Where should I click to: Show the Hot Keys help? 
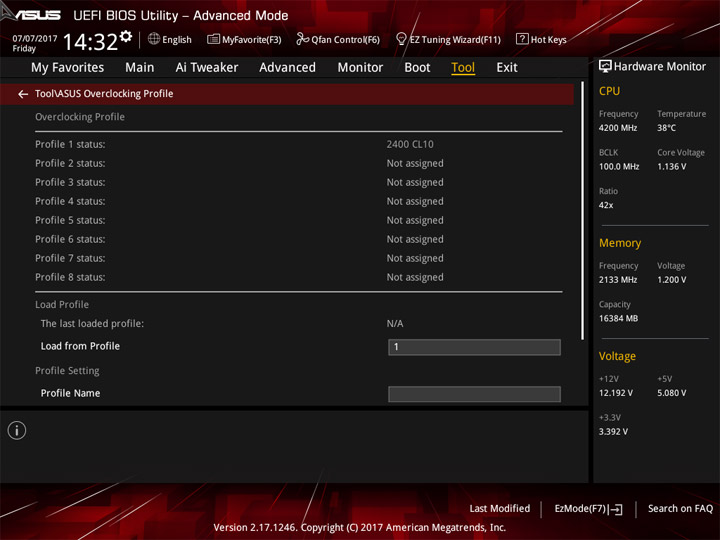pos(541,39)
